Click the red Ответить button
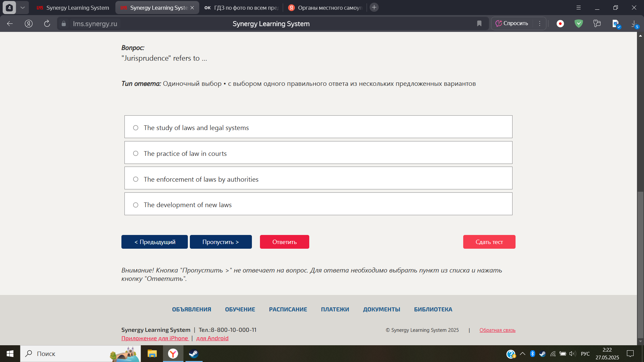This screenshot has height=362, width=644. pyautogui.click(x=284, y=242)
